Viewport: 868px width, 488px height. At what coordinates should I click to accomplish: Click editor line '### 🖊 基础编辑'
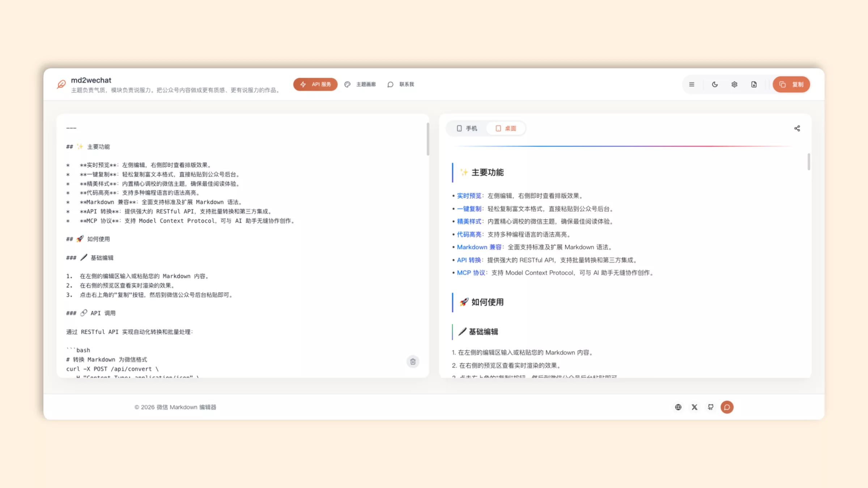(x=90, y=258)
